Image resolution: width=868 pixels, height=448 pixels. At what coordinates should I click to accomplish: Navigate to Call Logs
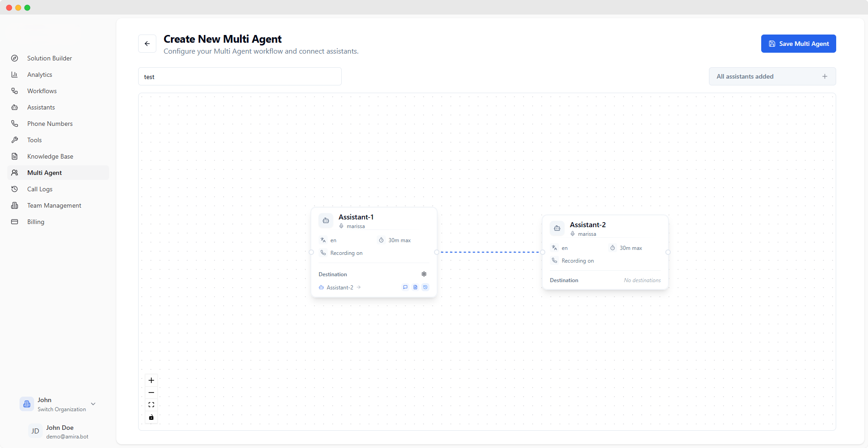[x=40, y=189]
